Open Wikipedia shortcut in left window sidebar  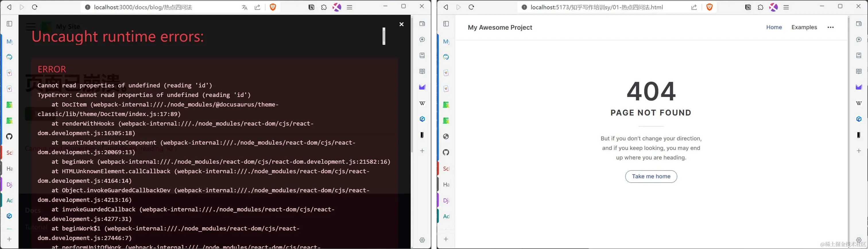tap(422, 103)
